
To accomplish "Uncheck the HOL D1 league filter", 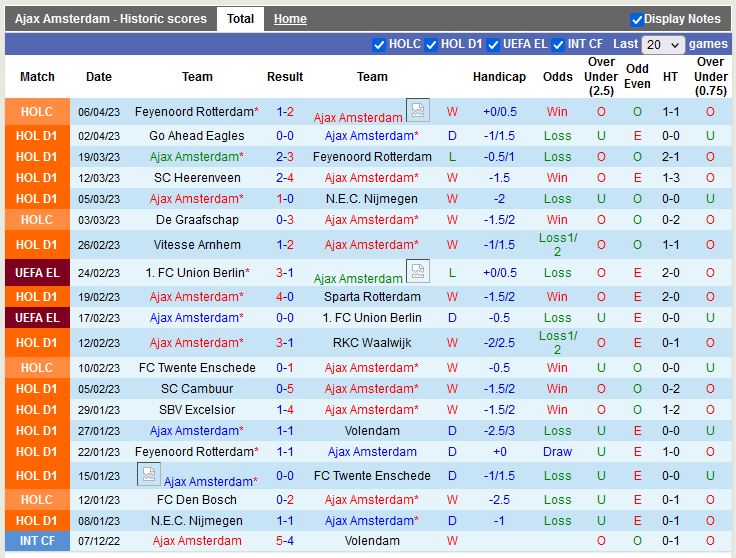I will coord(431,44).
